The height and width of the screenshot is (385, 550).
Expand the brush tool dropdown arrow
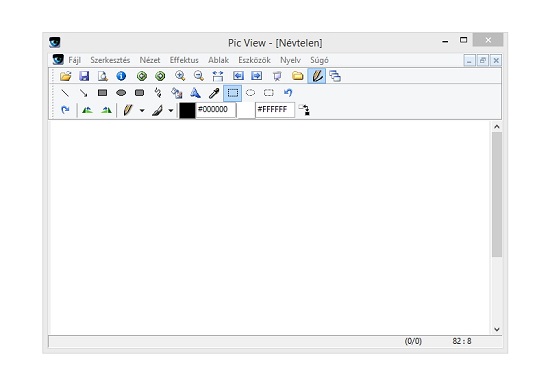pos(171,110)
